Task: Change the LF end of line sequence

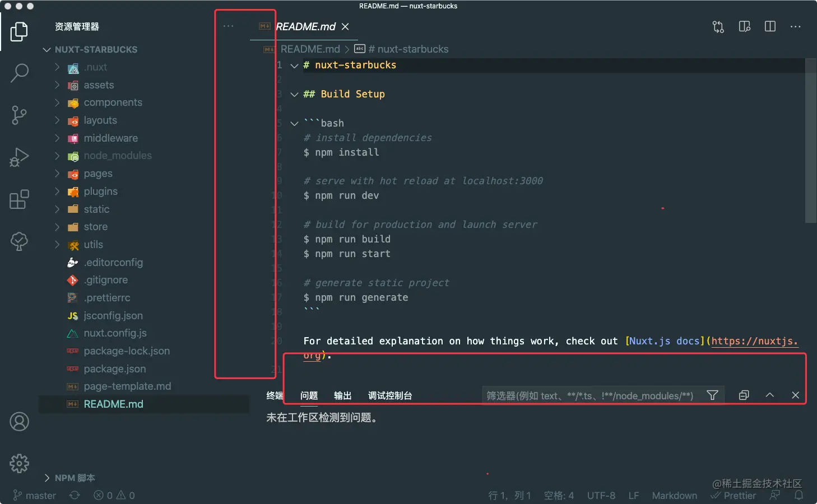Action: tap(634, 496)
